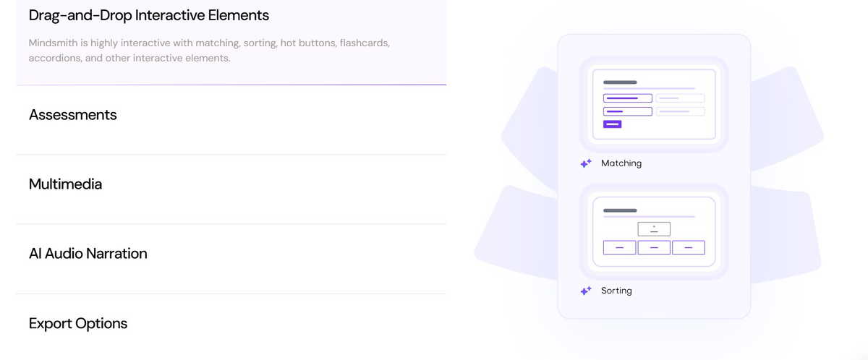Click the Mindsmith description paragraph
Viewport: 868px width, 360px height.
click(x=210, y=51)
